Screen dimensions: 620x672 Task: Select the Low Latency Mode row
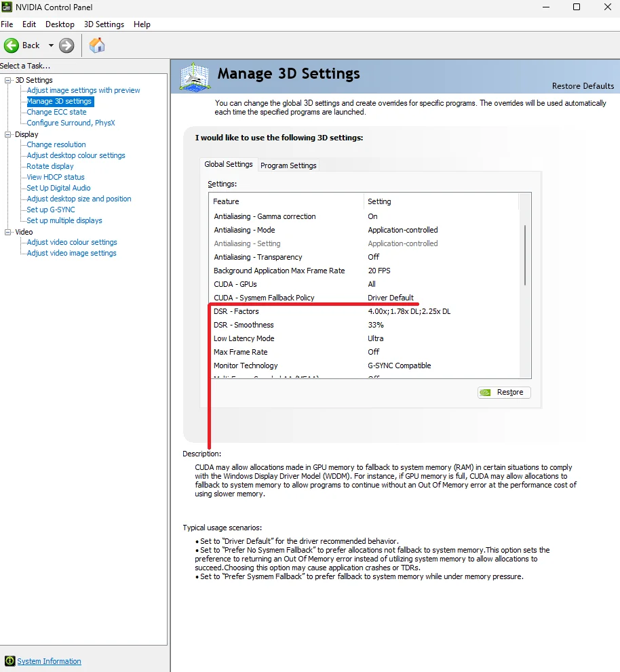tap(364, 338)
